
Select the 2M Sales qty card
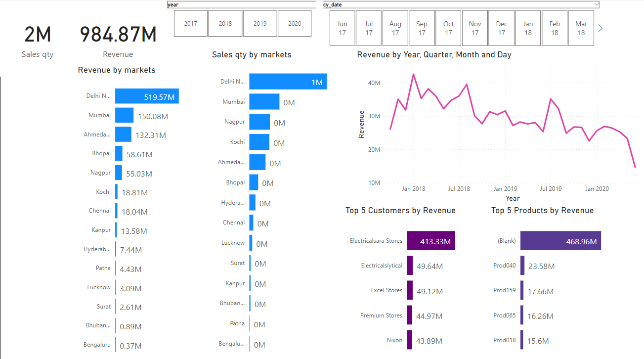(37, 35)
